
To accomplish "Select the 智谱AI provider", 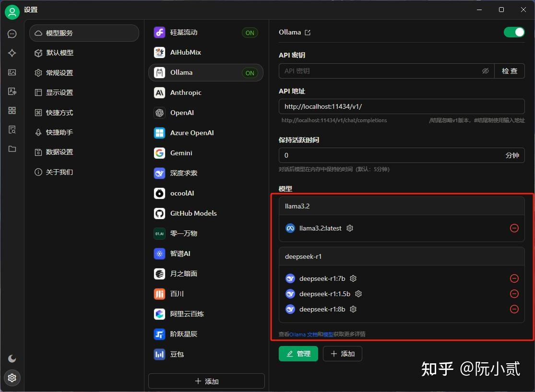I will tap(206, 254).
